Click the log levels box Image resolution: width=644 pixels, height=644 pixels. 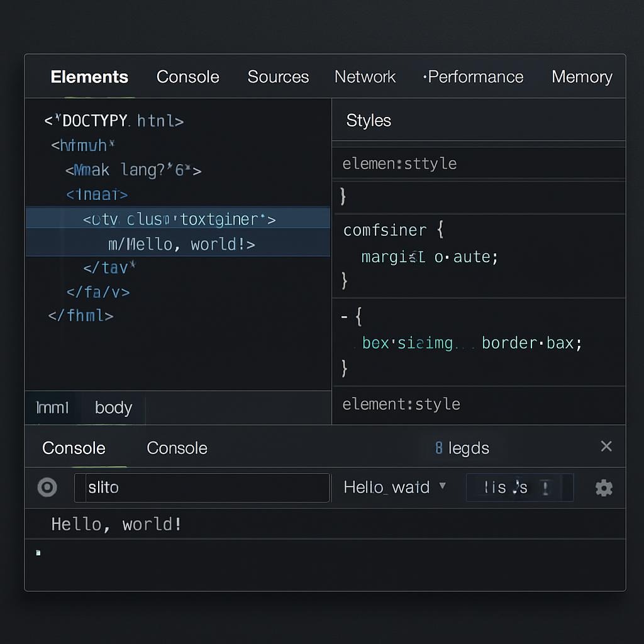coord(519,487)
